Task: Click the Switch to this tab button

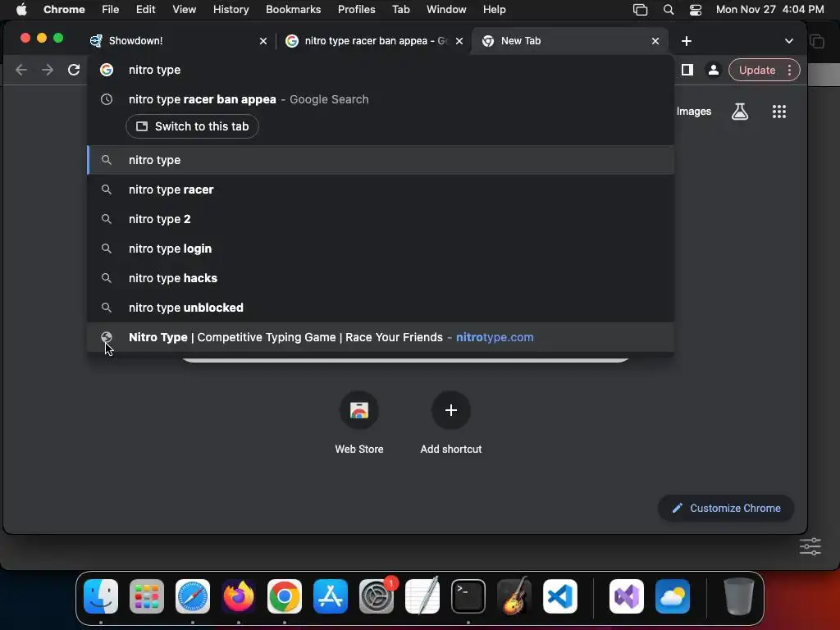Action: [192, 126]
